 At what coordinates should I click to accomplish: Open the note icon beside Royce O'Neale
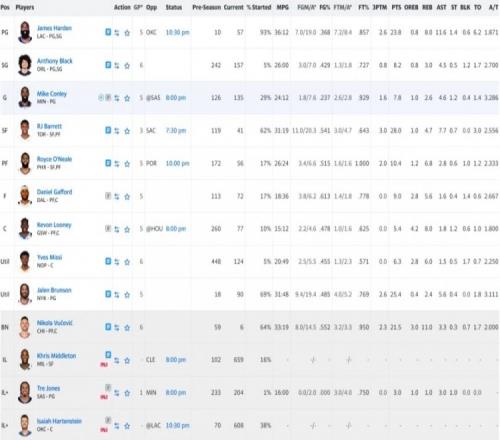(108, 163)
